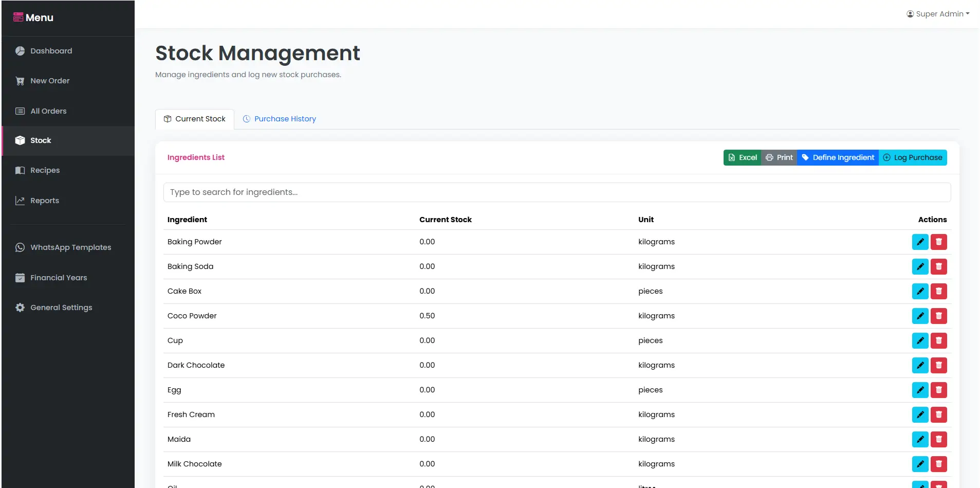Delete the Cake Box ingredient

(x=939, y=291)
